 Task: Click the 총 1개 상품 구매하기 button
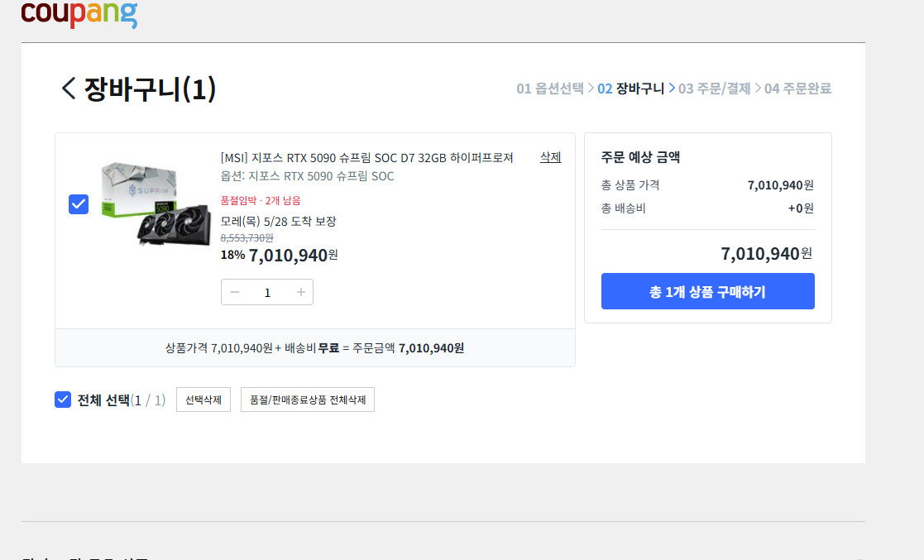(708, 291)
